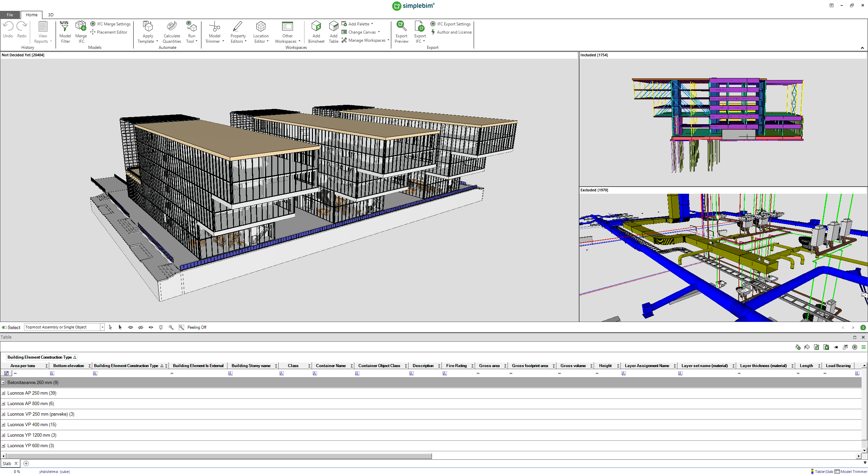Click Export Preview in the Export group

pyautogui.click(x=401, y=32)
